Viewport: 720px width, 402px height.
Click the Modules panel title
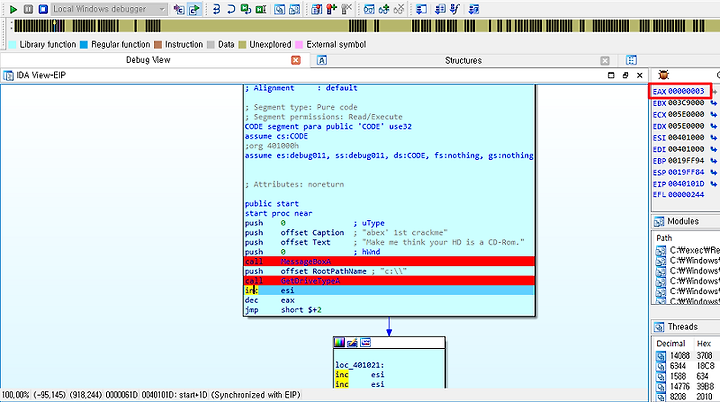coord(683,221)
